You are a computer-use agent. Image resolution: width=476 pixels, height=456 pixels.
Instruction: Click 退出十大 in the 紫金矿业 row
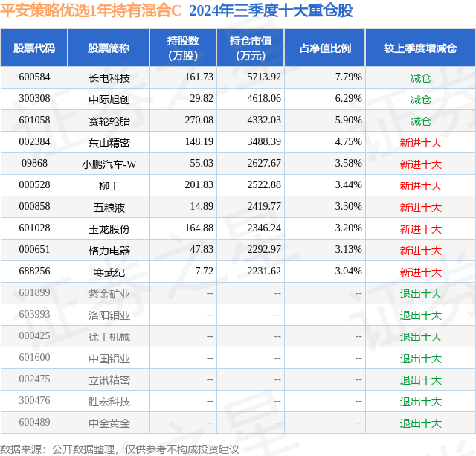coord(420,294)
